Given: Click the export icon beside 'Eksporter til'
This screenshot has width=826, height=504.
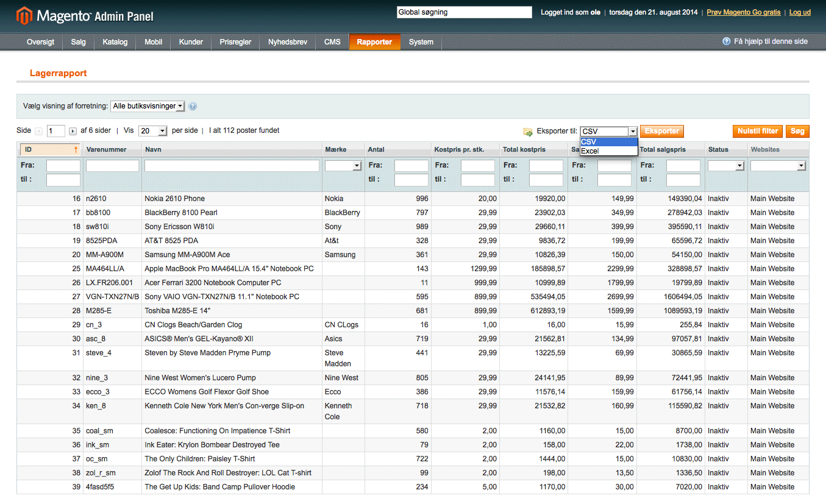Looking at the screenshot, I should click(x=528, y=132).
